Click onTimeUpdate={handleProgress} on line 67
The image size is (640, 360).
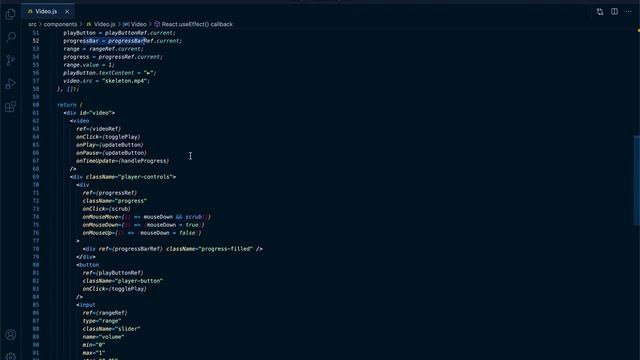coord(122,161)
